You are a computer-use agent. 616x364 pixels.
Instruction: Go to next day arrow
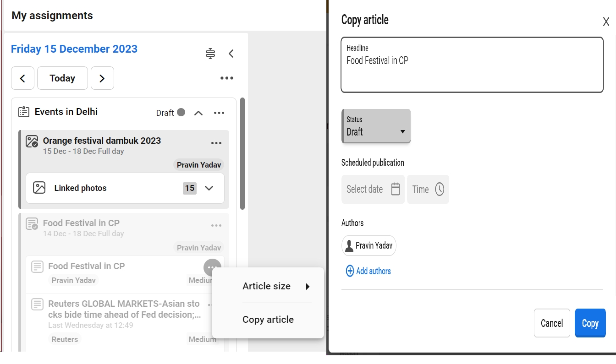click(x=102, y=78)
